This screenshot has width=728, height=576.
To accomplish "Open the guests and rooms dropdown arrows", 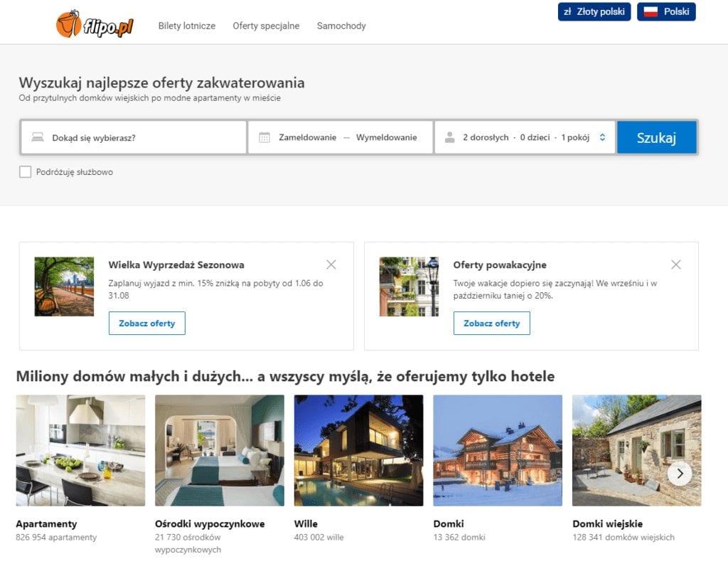I will [602, 137].
